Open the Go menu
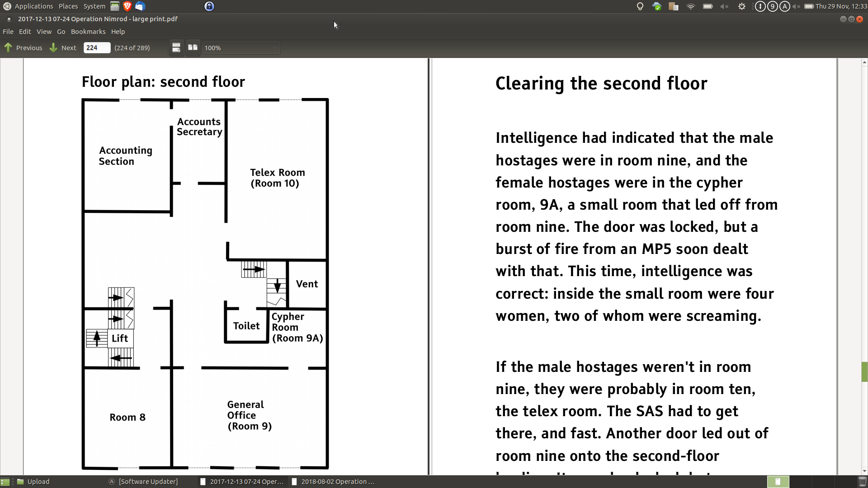The height and width of the screenshot is (488, 868). (x=61, y=32)
